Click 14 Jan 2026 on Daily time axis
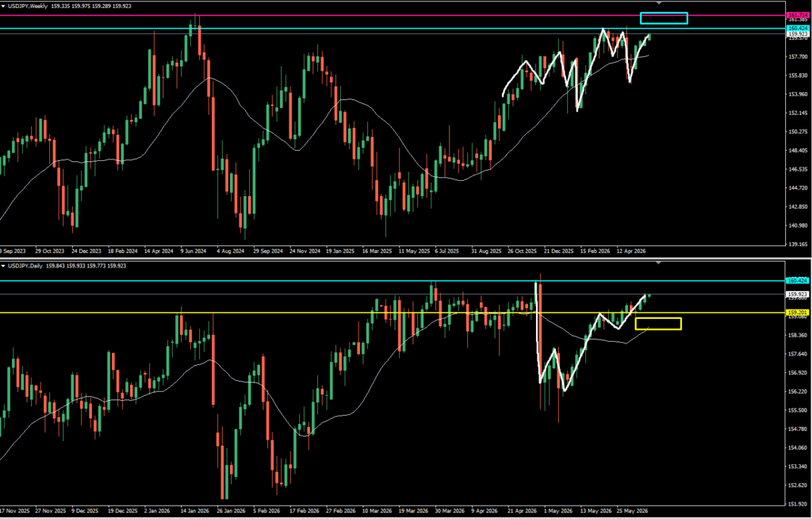The width and height of the screenshot is (812, 519). pyautogui.click(x=195, y=510)
